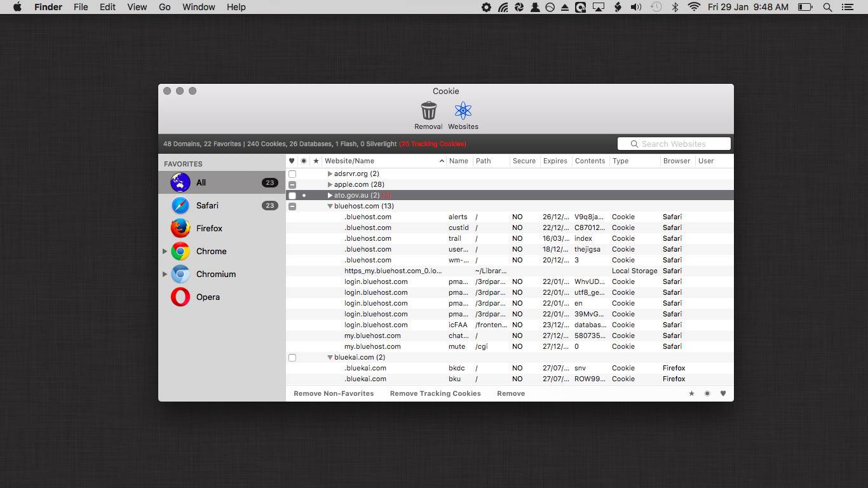Expand the adsrvr.org domain row
The width and height of the screenshot is (868, 488).
[330, 173]
